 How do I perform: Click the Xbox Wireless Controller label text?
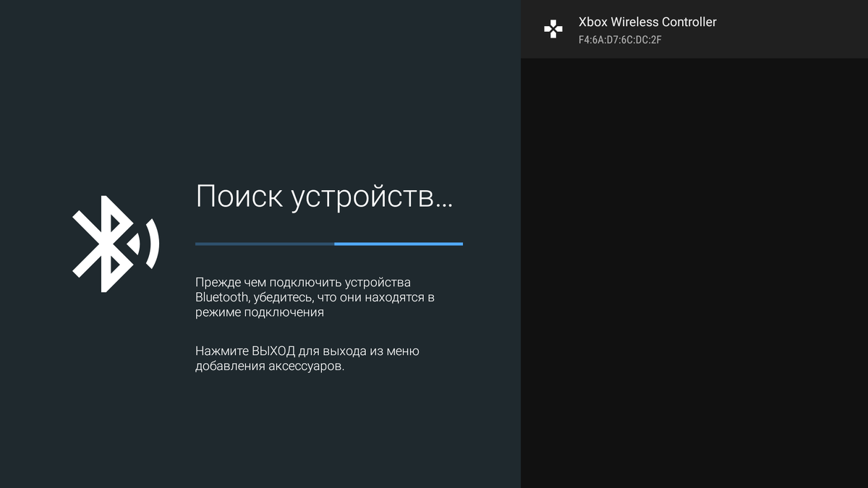click(647, 22)
